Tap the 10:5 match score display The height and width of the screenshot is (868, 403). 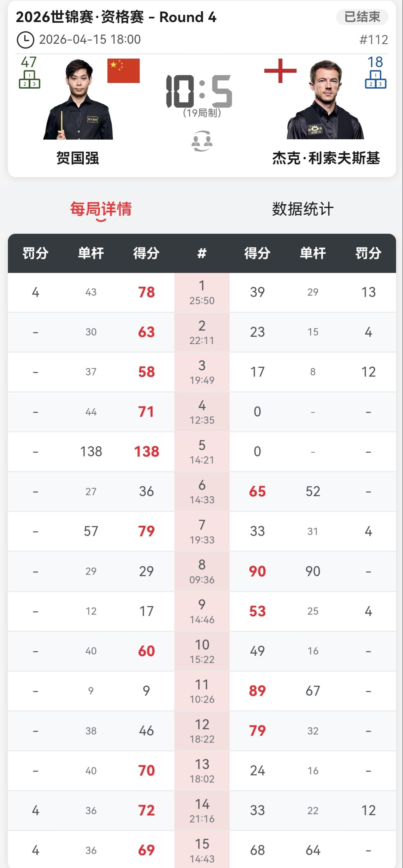click(199, 91)
